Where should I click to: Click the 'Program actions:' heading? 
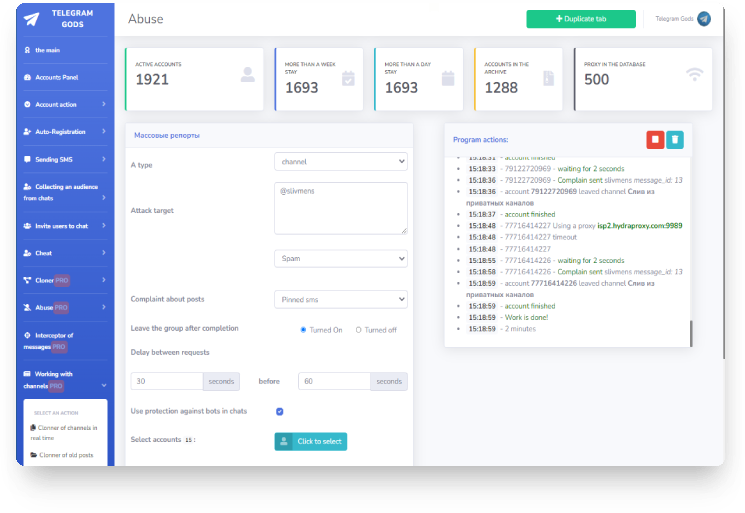[x=480, y=140]
